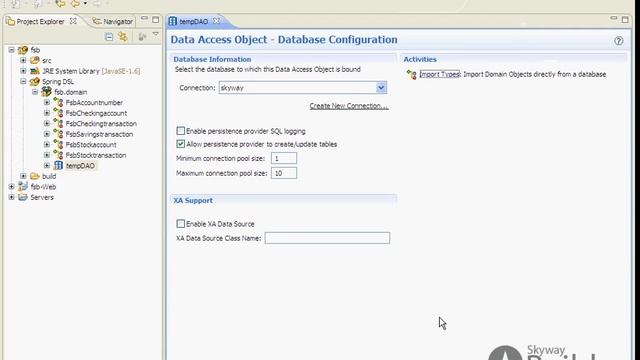
Task: Click the tempDAO data access icon
Action: (58, 166)
